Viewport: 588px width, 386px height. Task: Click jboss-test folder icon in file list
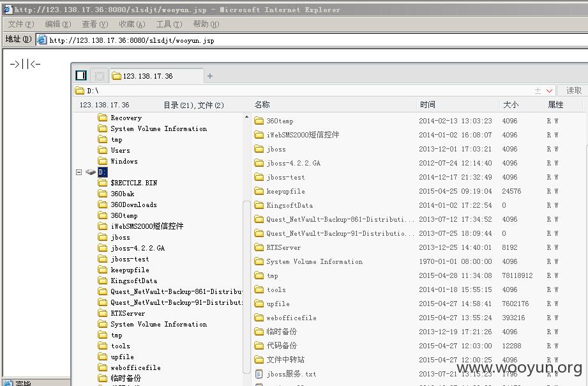tap(259, 177)
